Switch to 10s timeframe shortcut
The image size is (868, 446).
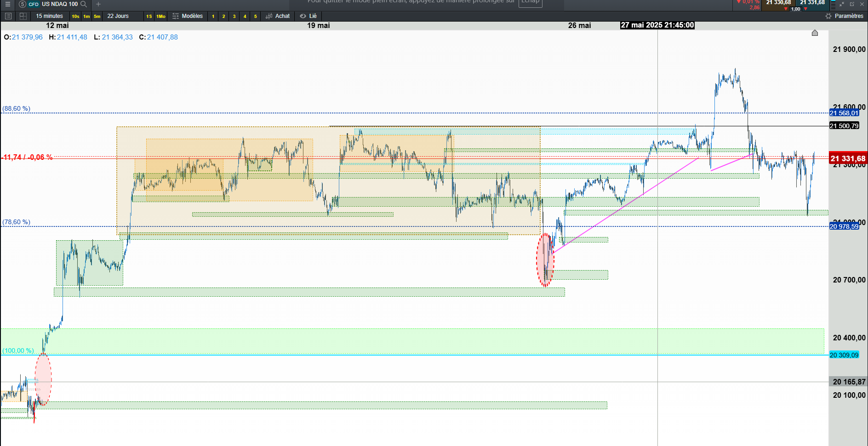pyautogui.click(x=75, y=17)
